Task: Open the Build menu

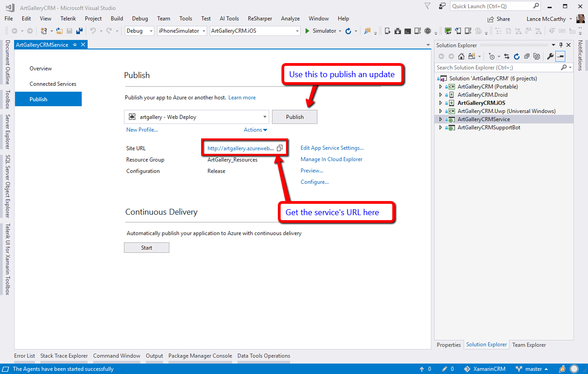Action: coord(117,19)
